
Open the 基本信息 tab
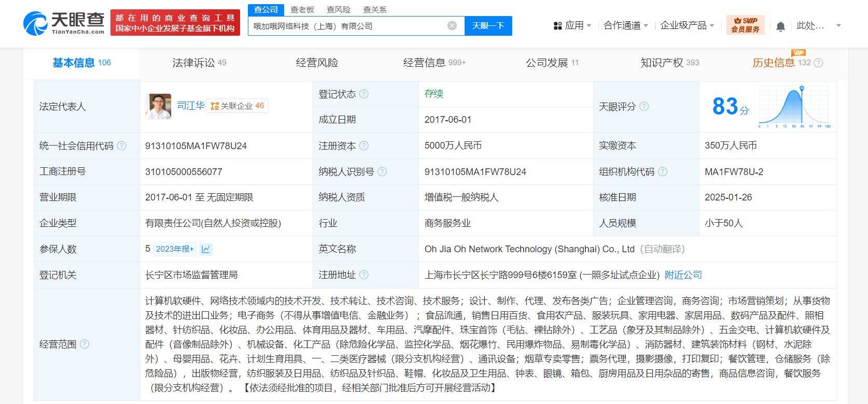point(81,63)
